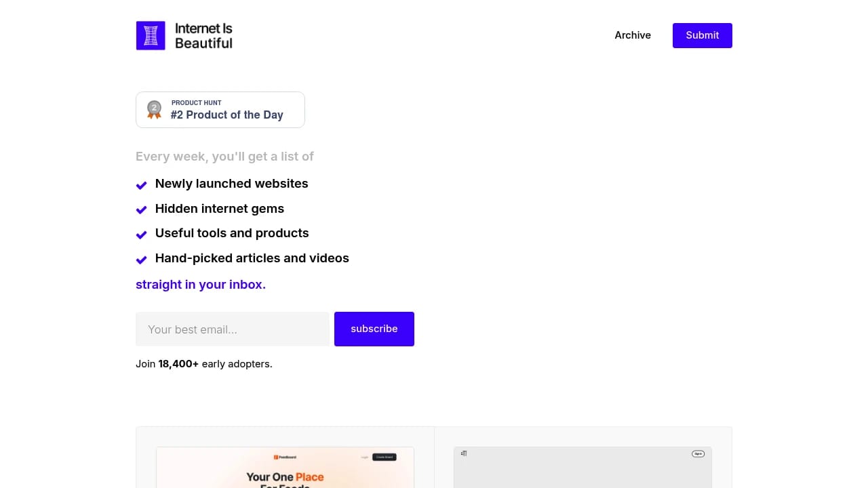The image size is (868, 488).
Task: Click the checkmark icon next to "Useful tools and products"
Action: pos(141,235)
